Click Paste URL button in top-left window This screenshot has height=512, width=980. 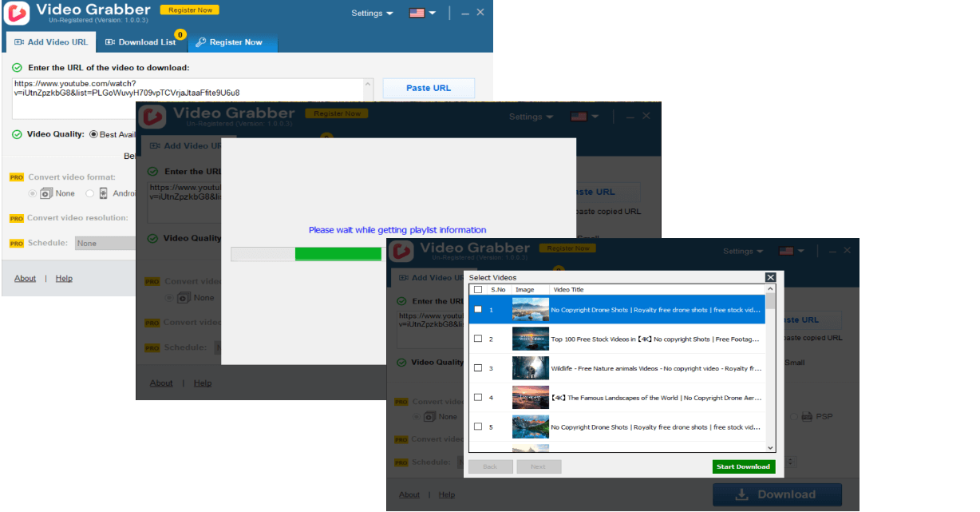point(429,88)
